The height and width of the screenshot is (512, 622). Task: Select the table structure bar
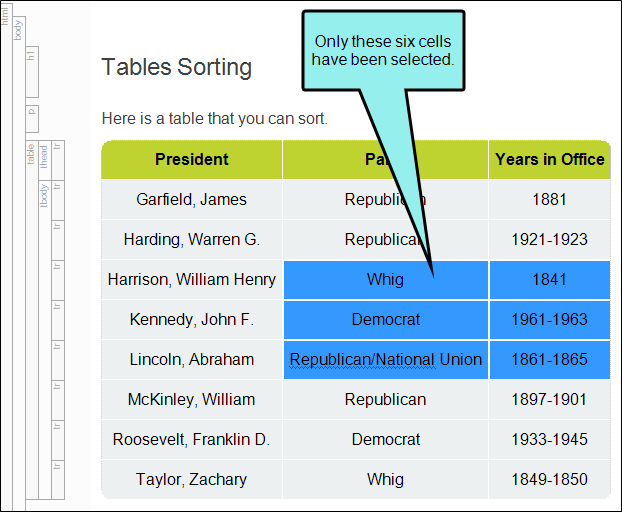[x=32, y=320]
